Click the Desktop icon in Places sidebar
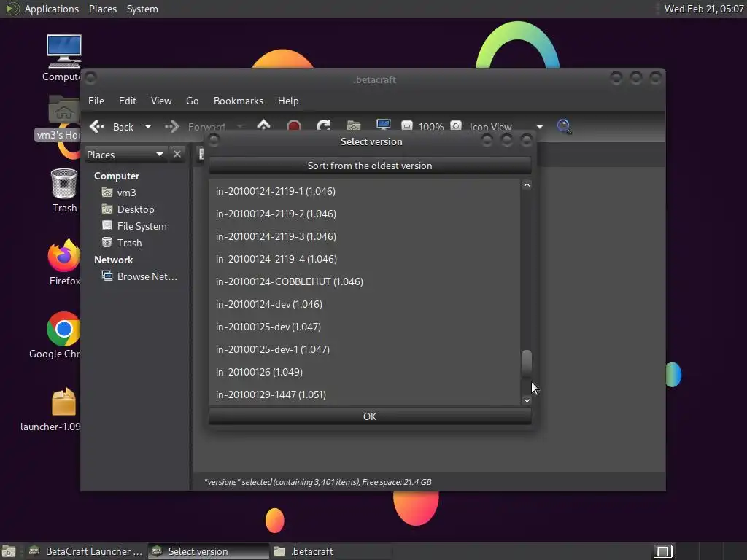The width and height of the screenshot is (747, 560). click(107, 209)
